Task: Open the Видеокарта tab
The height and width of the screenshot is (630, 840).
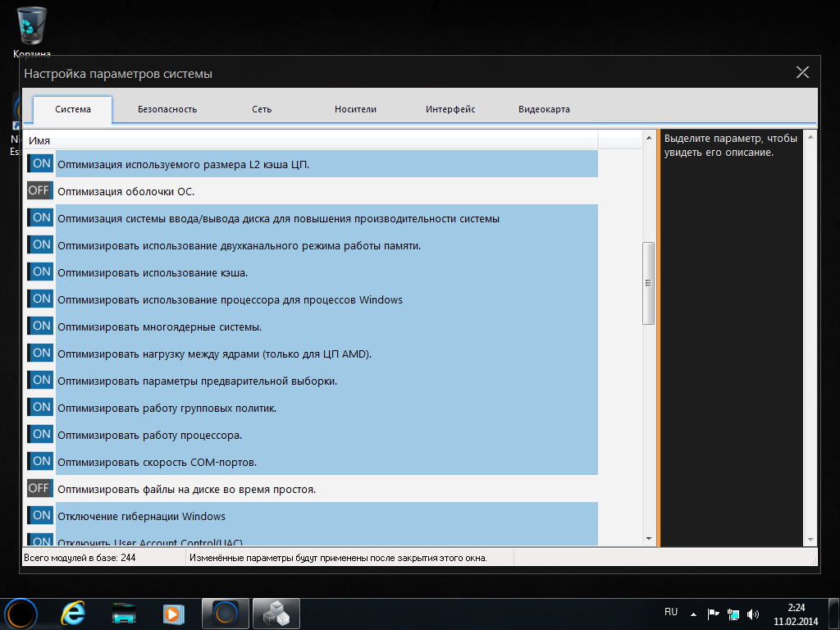Action: click(x=544, y=109)
